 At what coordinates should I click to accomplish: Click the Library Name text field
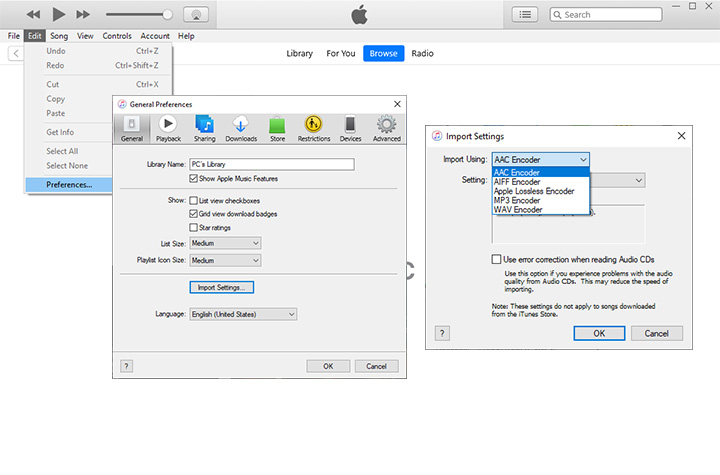coord(272,164)
